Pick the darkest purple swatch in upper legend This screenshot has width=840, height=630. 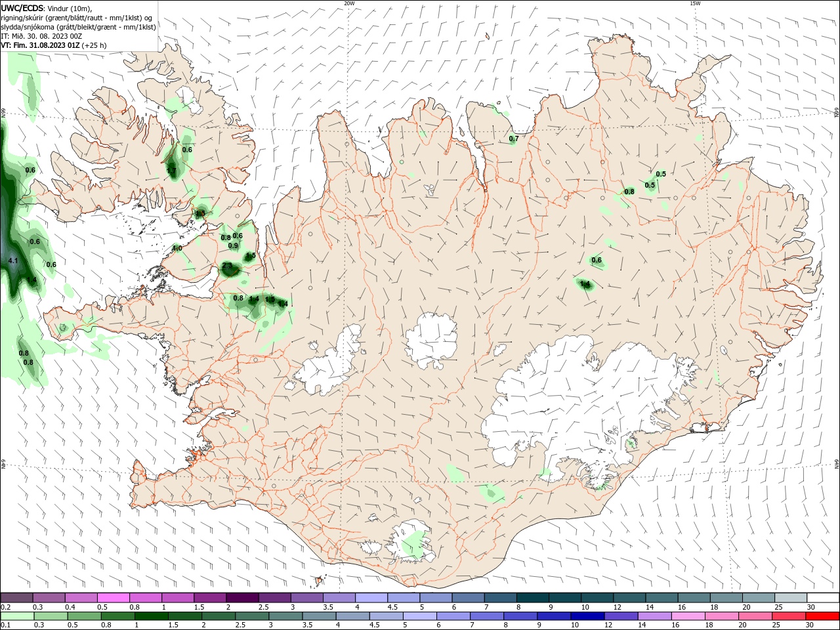241,598
